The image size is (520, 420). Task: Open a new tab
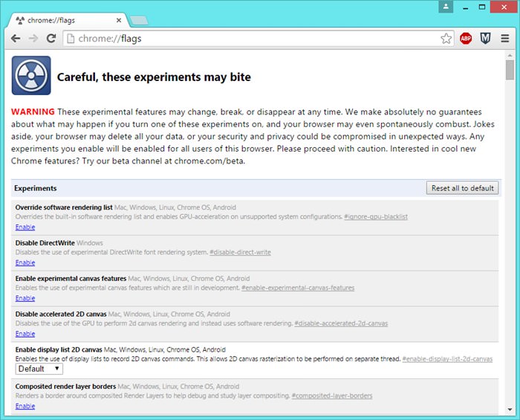[x=138, y=20]
